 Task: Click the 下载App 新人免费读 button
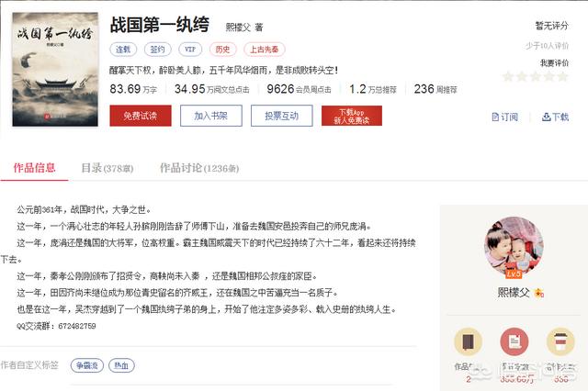[x=352, y=116]
